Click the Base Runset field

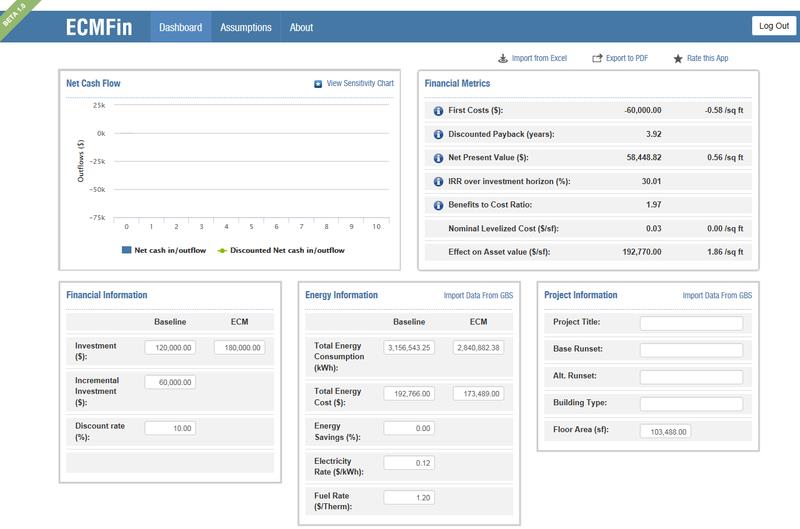pos(691,350)
